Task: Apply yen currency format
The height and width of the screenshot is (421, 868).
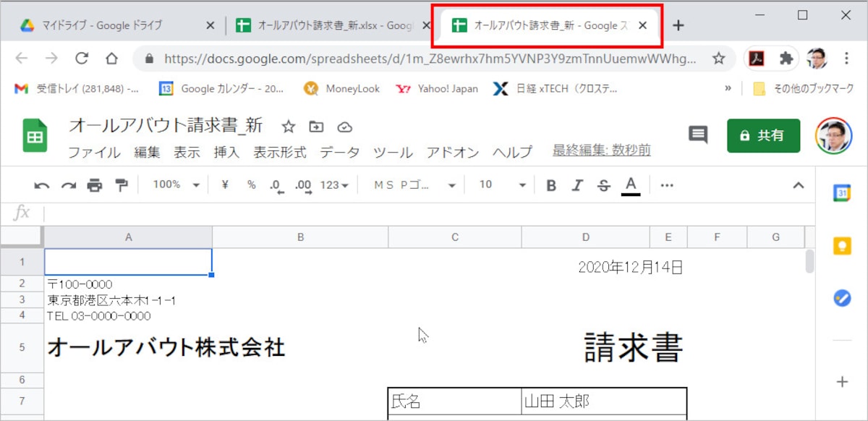Action: (x=225, y=184)
